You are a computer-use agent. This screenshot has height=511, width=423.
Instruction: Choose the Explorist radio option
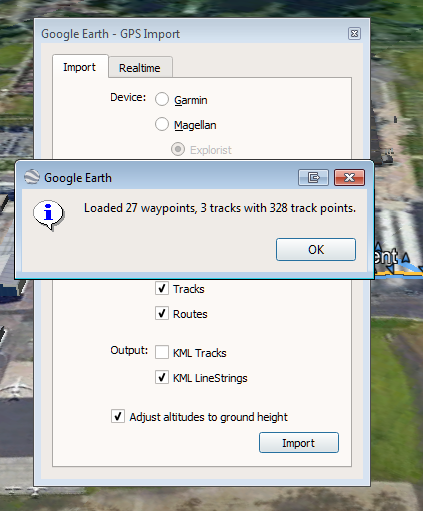coord(178,149)
